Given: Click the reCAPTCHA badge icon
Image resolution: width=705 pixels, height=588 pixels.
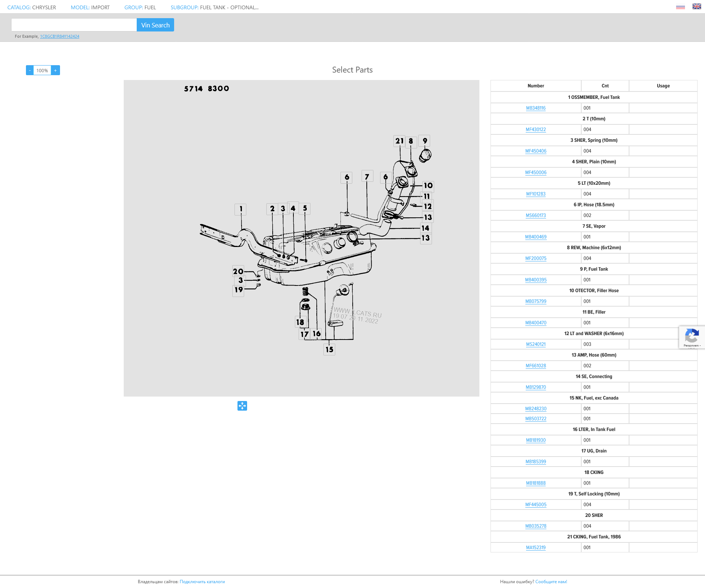Looking at the screenshot, I should (692, 337).
